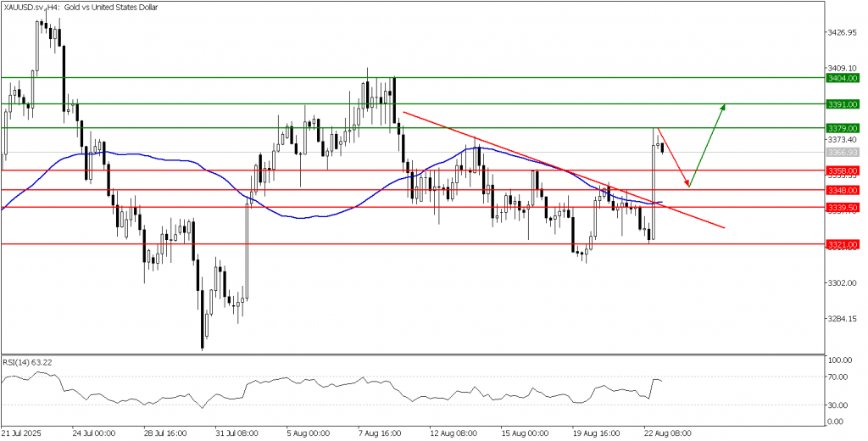The height and width of the screenshot is (441, 868).
Task: Click the 3409.10 price axis value
Action: tap(843, 69)
